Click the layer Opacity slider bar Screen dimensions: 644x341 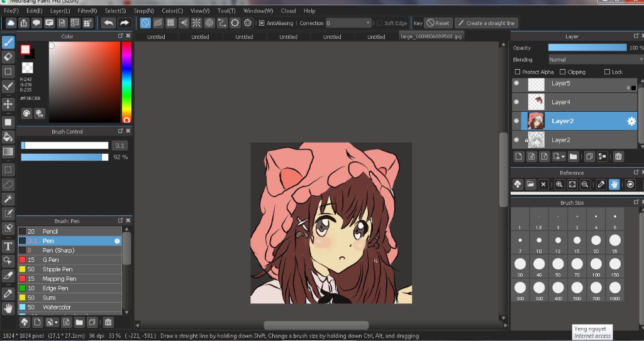click(587, 48)
